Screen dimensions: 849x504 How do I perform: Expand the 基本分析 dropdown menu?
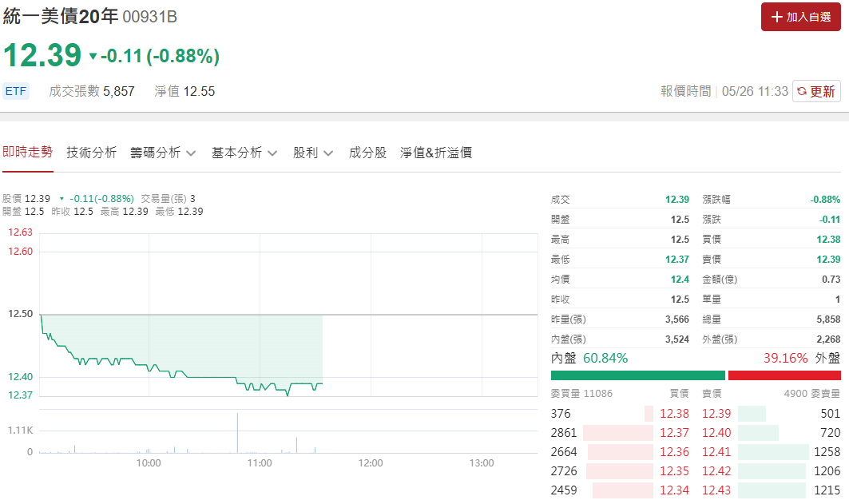point(244,153)
